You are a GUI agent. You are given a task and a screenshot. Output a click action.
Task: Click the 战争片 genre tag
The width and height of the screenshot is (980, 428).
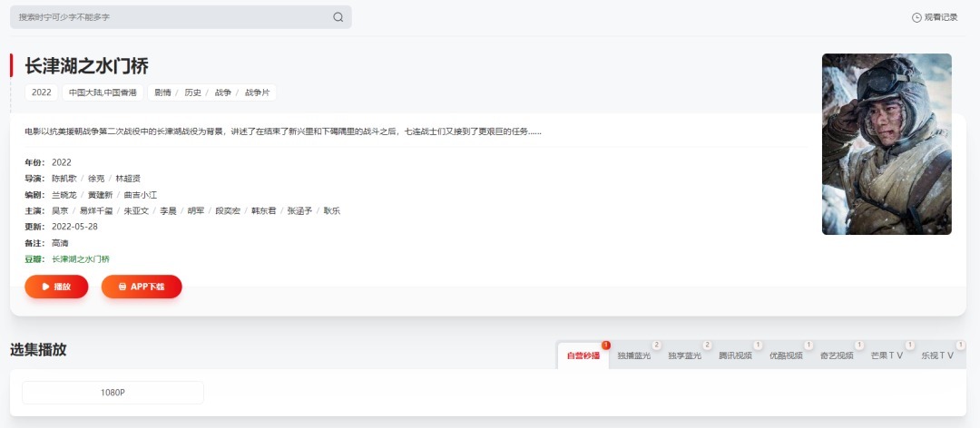click(258, 92)
